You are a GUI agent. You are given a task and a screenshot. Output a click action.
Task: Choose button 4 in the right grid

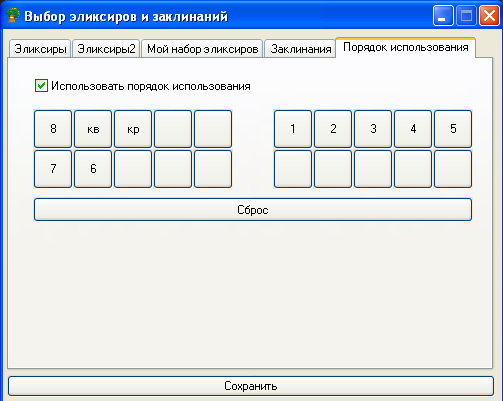pyautogui.click(x=413, y=129)
